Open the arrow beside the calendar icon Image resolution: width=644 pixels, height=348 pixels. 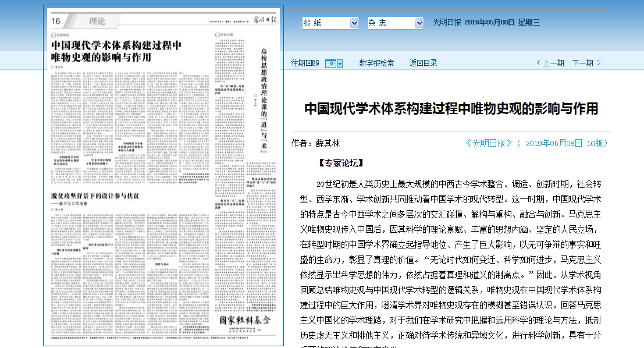tap(340, 63)
